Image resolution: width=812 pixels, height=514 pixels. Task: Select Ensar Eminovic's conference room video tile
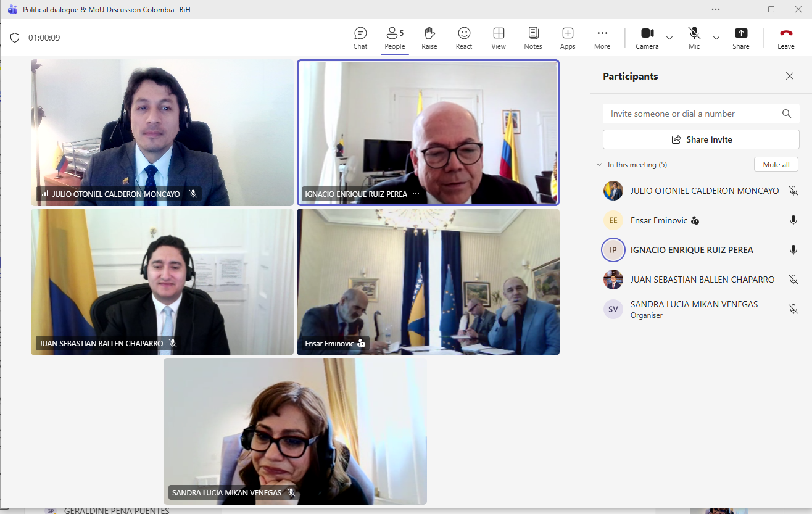pyautogui.click(x=428, y=282)
